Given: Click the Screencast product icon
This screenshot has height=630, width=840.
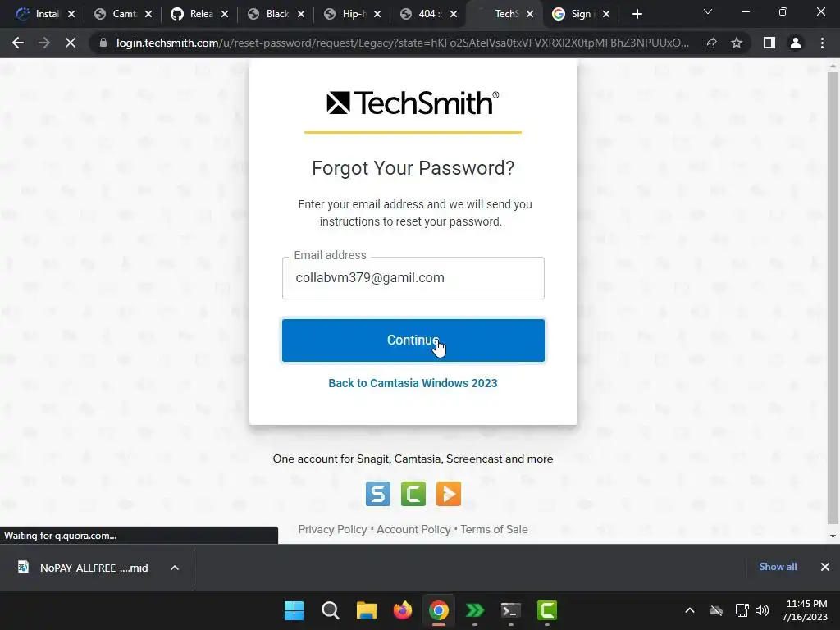Looking at the screenshot, I should pos(449,493).
